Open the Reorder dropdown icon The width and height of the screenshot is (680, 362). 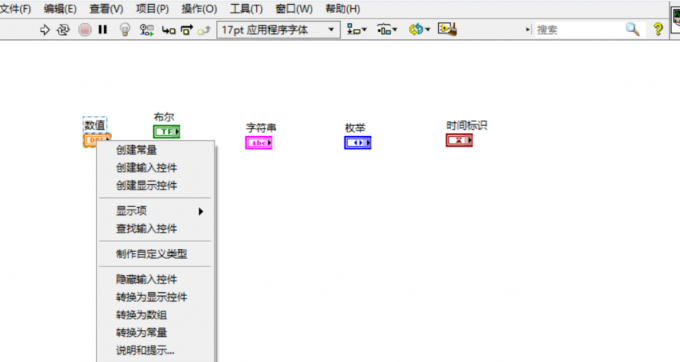click(x=419, y=29)
